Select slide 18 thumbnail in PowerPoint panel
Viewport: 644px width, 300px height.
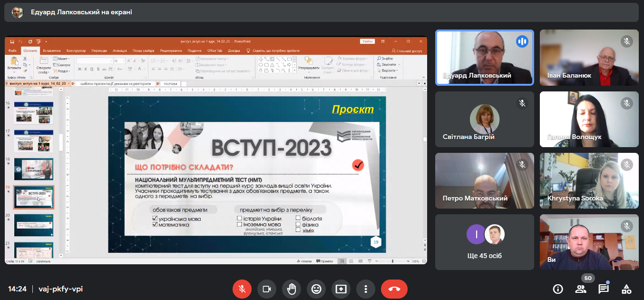click(34, 169)
